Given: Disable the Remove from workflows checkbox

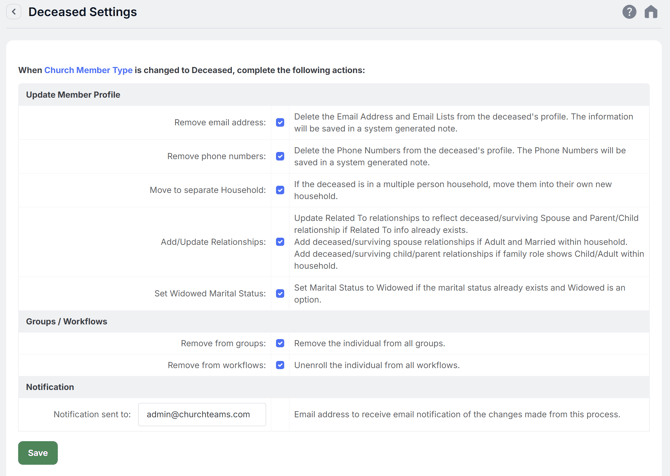Looking at the screenshot, I should pos(280,366).
